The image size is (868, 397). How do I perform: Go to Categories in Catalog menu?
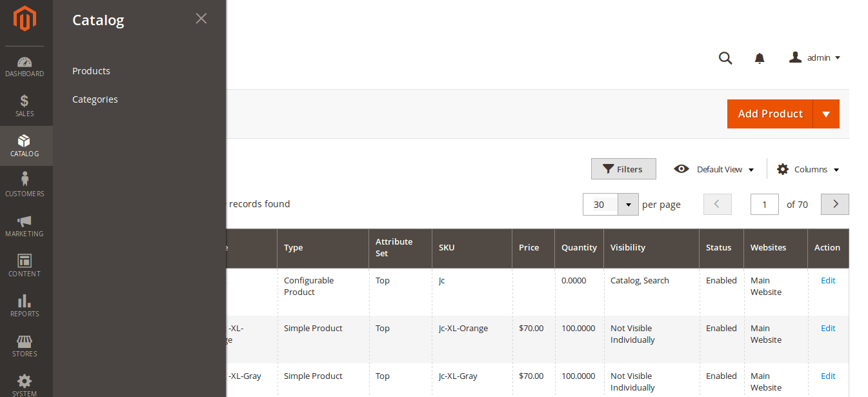(95, 99)
